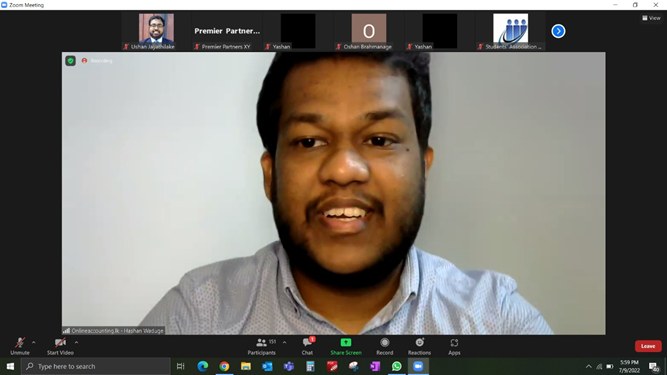Viewport: 667px width, 375px height.
Task: Open the Participants panel
Action: coord(262,346)
